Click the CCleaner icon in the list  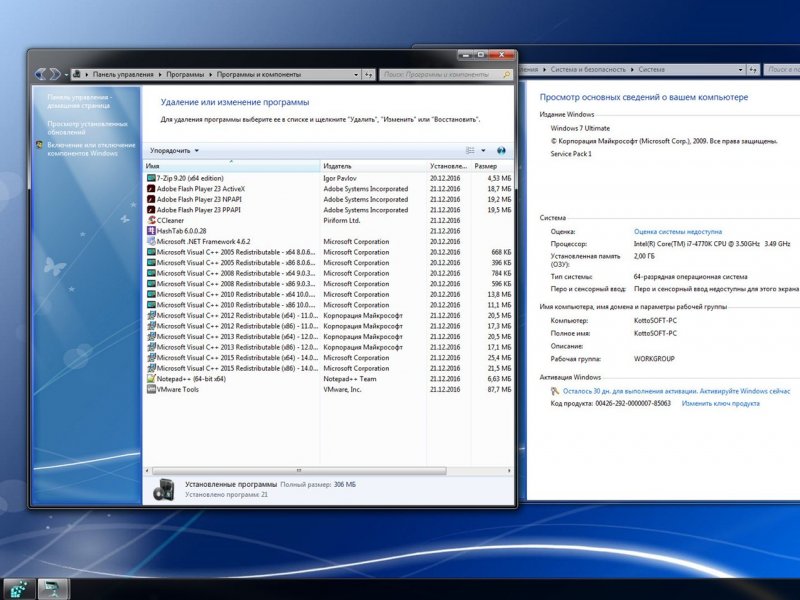pyautogui.click(x=151, y=220)
